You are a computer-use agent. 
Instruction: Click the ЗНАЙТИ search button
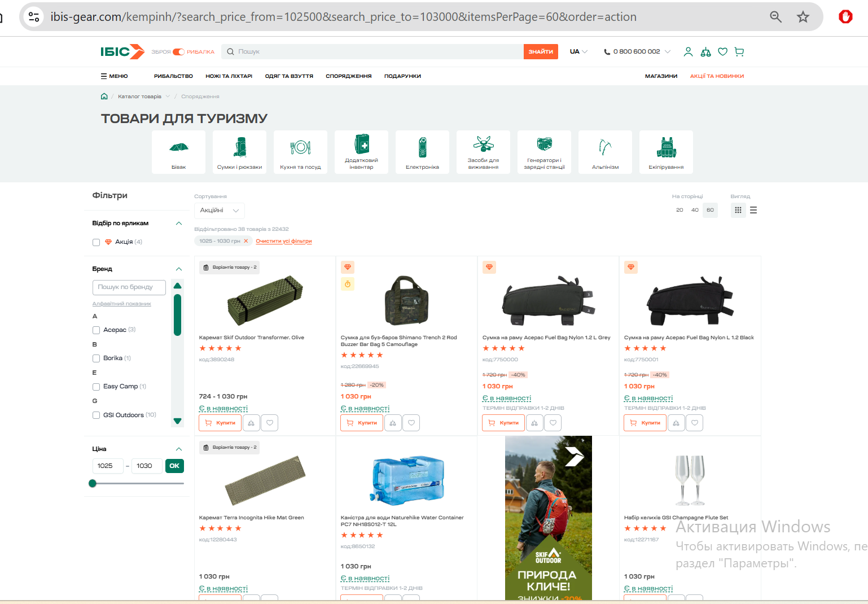541,52
